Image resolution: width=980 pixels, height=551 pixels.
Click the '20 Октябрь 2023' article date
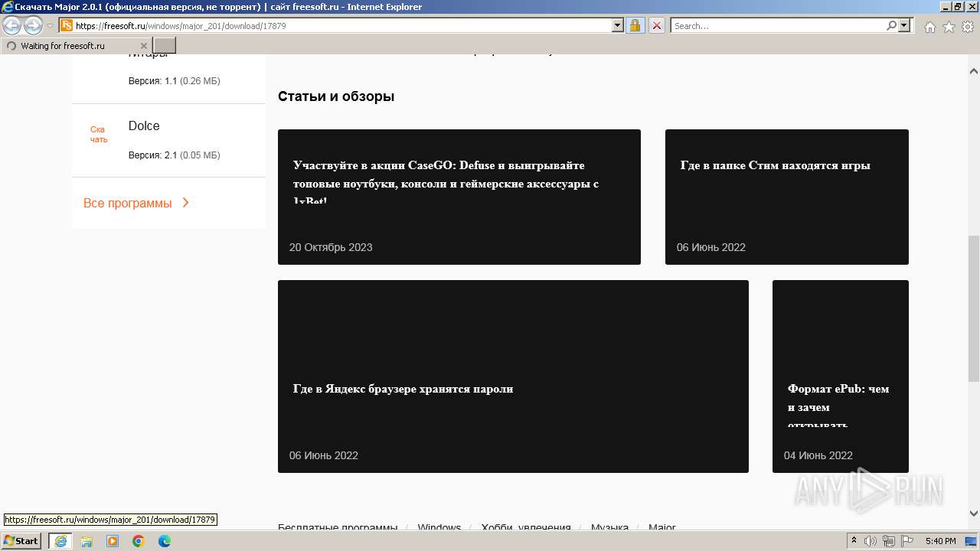(x=331, y=247)
